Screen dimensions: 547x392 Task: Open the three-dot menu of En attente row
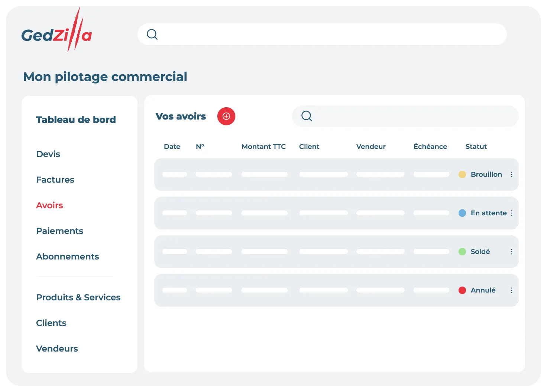(512, 213)
